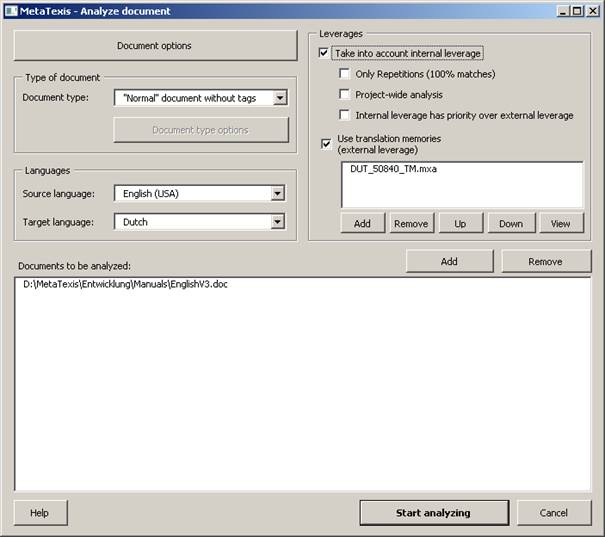The width and height of the screenshot is (605, 537).
Task: Expand the Target language dropdown arrow
Action: (277, 222)
